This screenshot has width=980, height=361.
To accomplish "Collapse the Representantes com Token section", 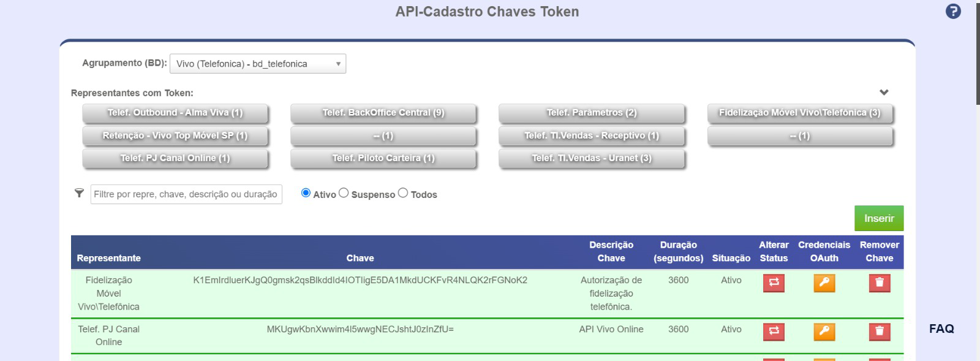I will pos(884,93).
